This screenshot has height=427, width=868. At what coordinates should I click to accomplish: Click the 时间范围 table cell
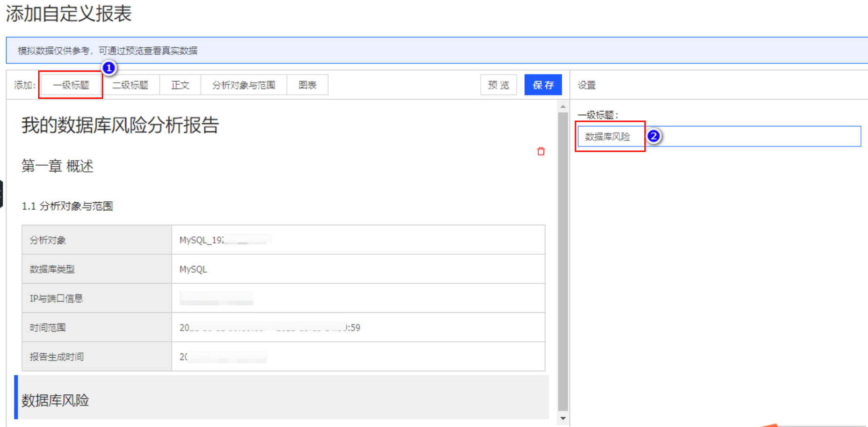pos(97,327)
